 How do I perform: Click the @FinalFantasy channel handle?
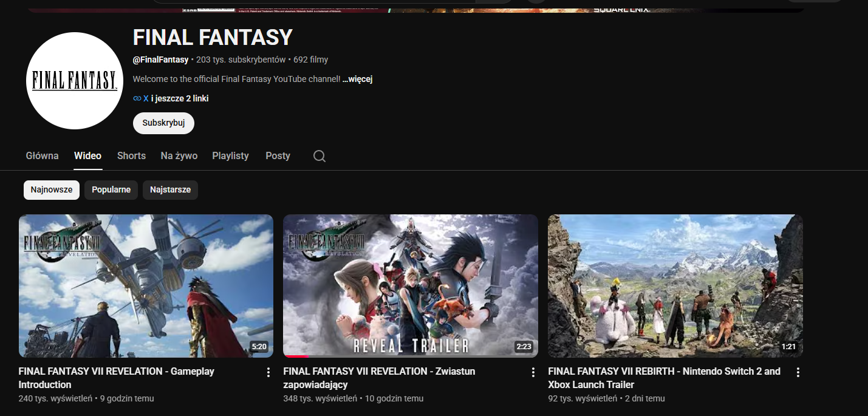(x=160, y=60)
